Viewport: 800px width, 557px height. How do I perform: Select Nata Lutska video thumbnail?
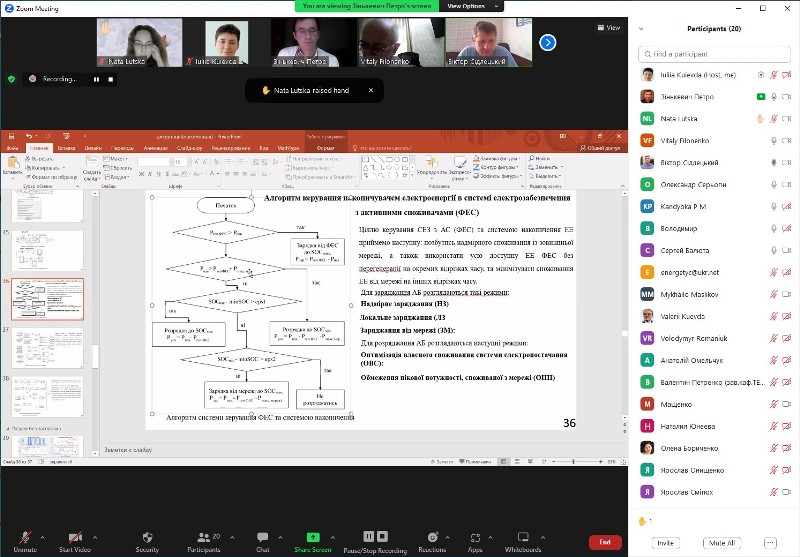pos(139,43)
